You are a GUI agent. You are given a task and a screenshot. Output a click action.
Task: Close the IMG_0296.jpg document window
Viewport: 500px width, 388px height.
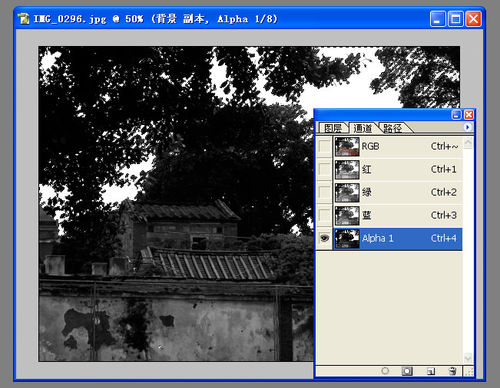pos(473,19)
